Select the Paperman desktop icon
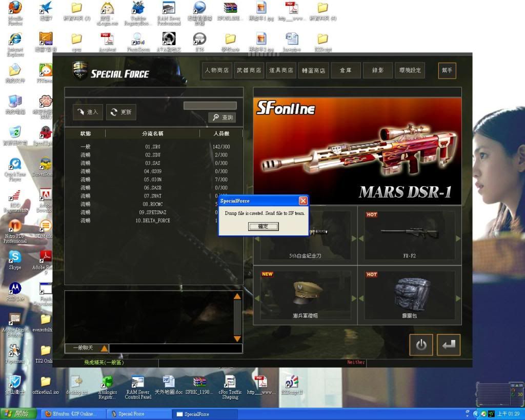The height and width of the screenshot is (420, 525). 15,354
